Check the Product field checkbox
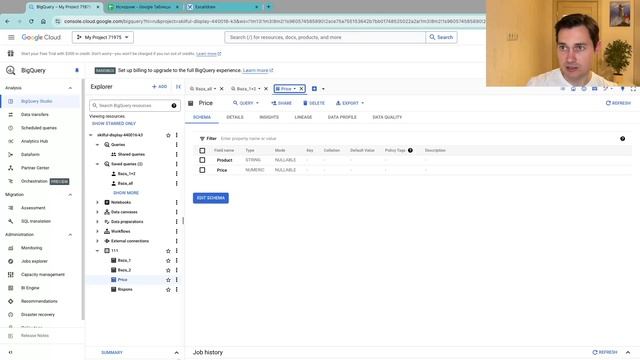Viewport: 640px width, 360px height. (x=202, y=160)
